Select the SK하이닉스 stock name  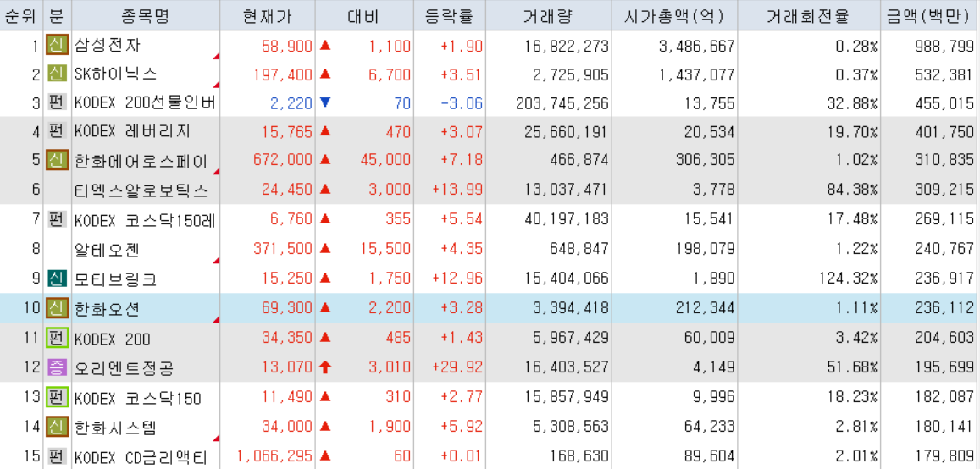point(115,74)
